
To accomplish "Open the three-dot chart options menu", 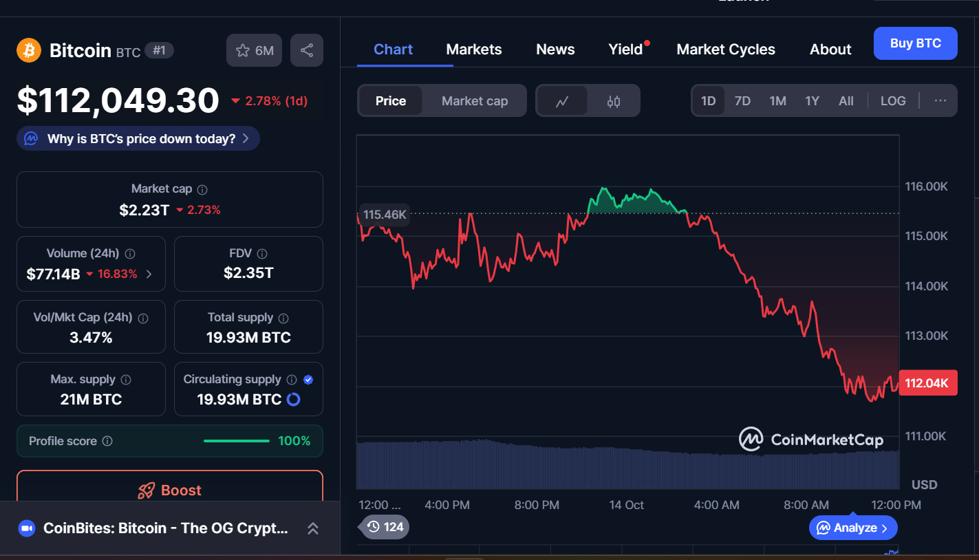I will (940, 100).
